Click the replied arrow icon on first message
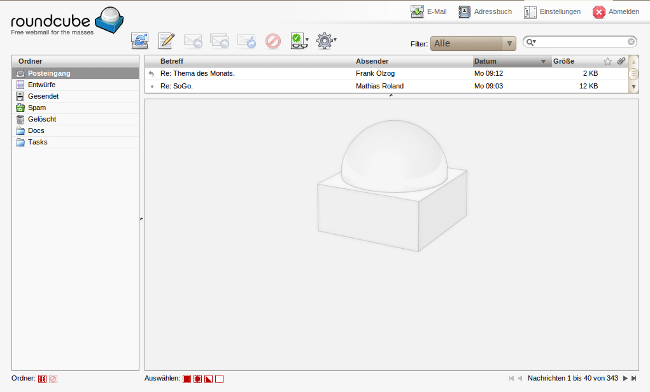The width and height of the screenshot is (650, 392). [152, 74]
